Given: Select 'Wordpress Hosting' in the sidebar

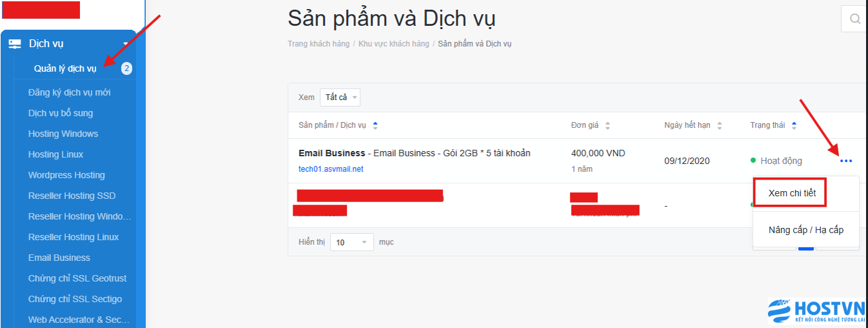Looking at the screenshot, I should [x=66, y=175].
